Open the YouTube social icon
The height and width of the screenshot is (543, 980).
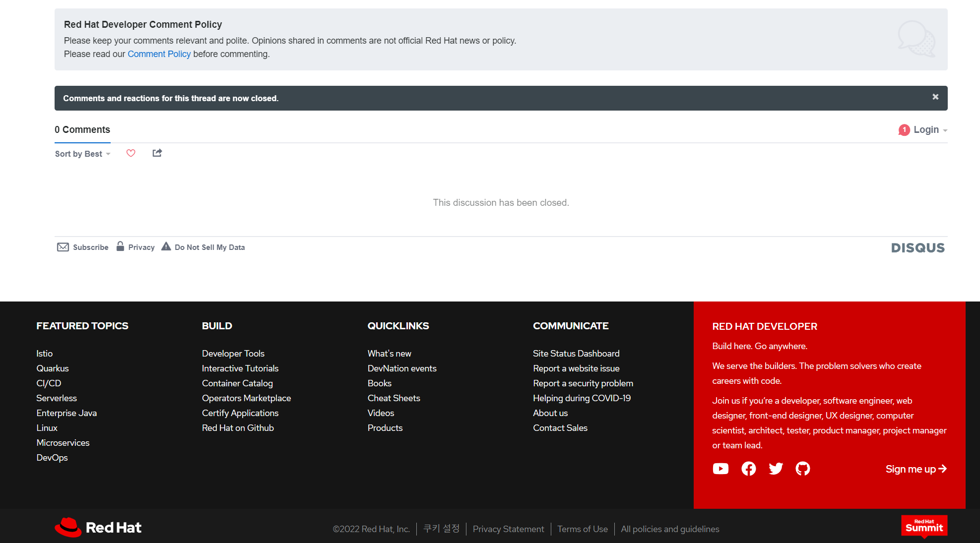click(720, 469)
